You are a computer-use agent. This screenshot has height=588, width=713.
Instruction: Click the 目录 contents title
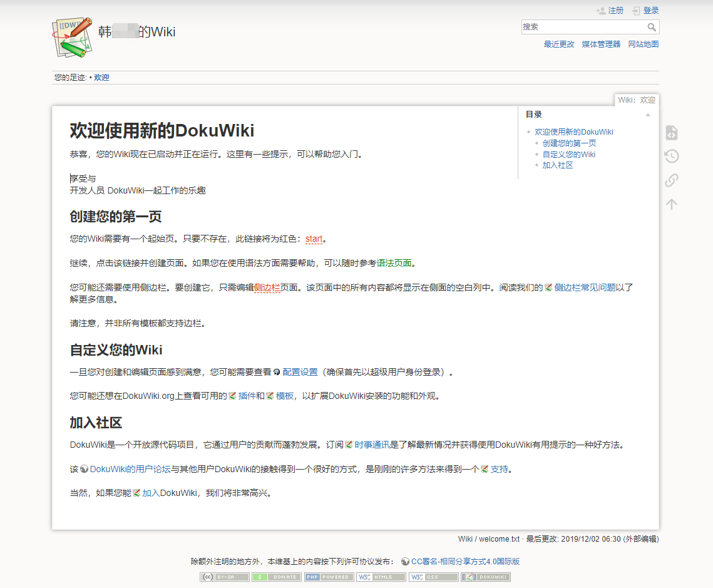tap(534, 115)
